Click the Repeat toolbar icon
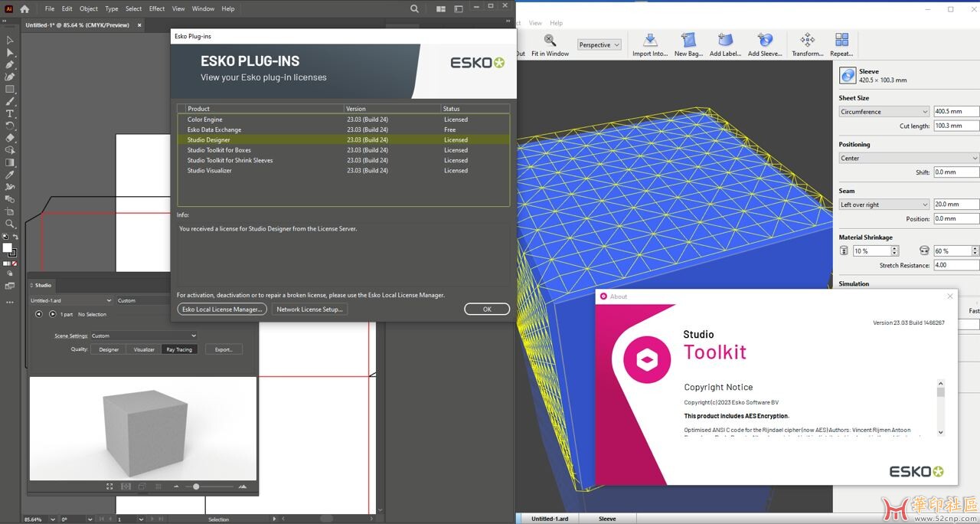The image size is (980, 524). point(841,40)
